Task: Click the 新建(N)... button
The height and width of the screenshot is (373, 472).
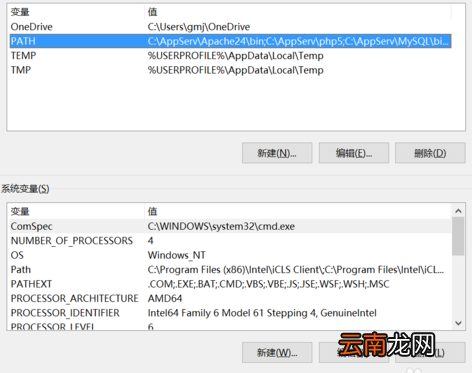Action: (x=277, y=153)
